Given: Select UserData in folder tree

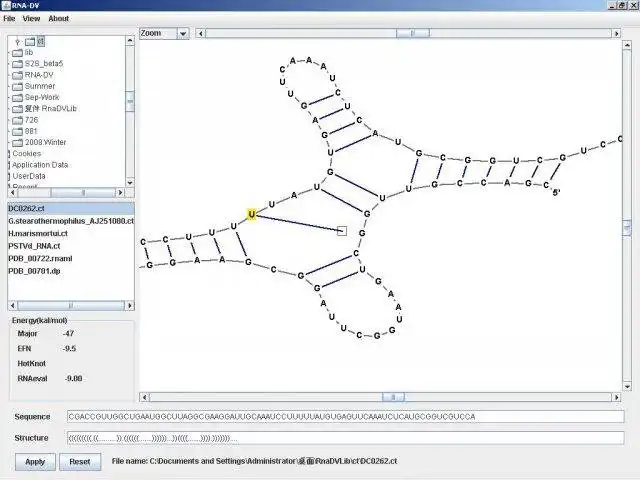Looking at the screenshot, I should 29,176.
